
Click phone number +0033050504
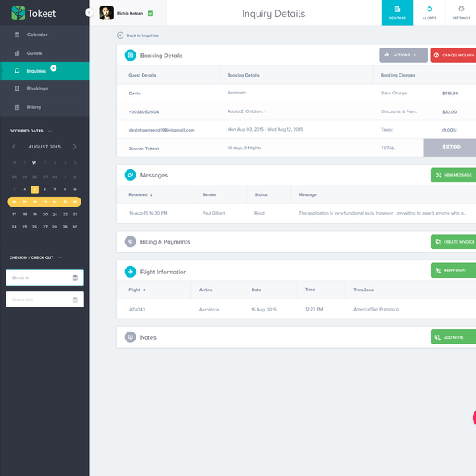(144, 111)
